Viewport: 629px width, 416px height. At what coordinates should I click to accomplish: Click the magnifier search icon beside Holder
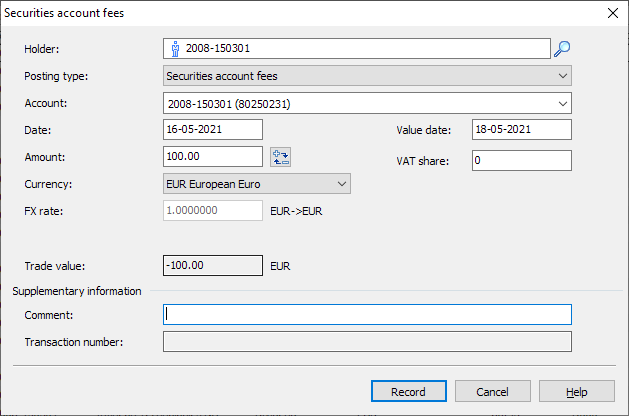(x=562, y=48)
